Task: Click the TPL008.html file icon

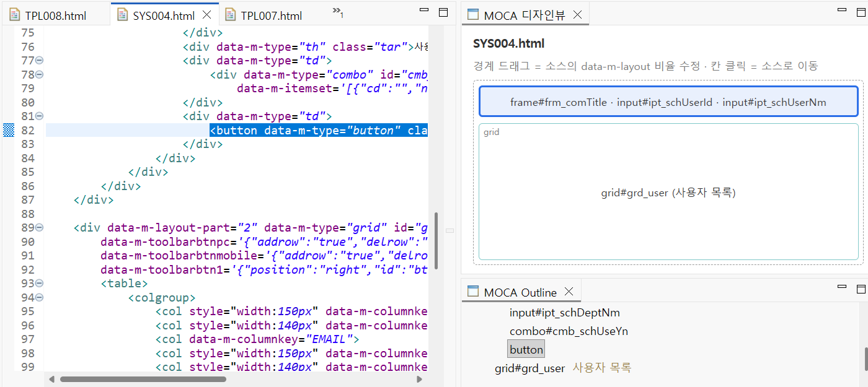Action: pyautogui.click(x=14, y=15)
